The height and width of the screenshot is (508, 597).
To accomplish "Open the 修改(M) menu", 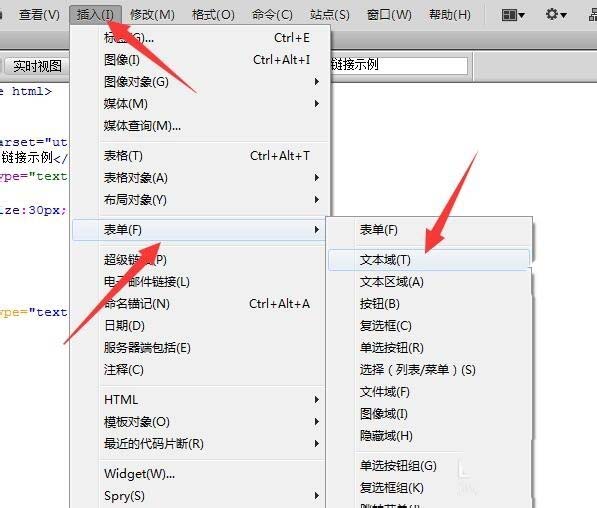I will (x=152, y=15).
